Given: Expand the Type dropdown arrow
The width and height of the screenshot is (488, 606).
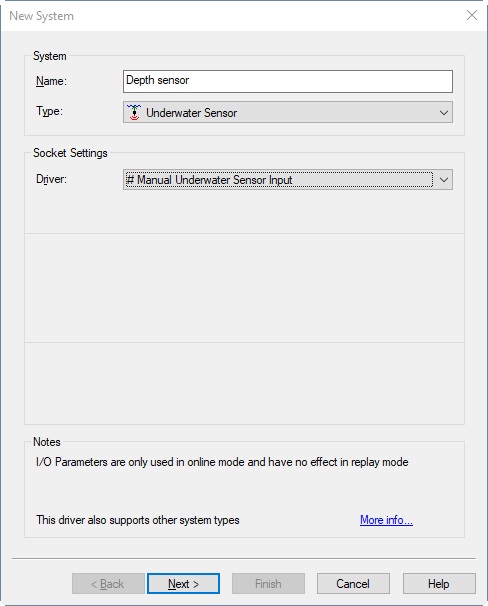Looking at the screenshot, I should coord(444,113).
